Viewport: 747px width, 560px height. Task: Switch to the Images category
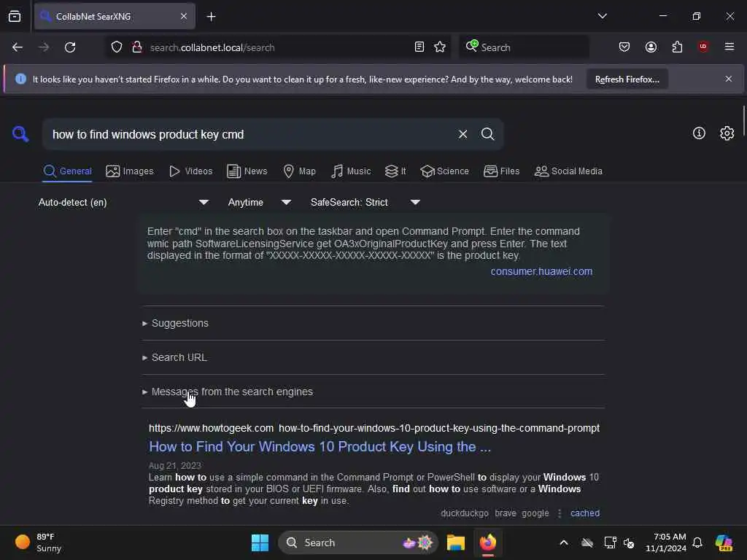pyautogui.click(x=130, y=171)
